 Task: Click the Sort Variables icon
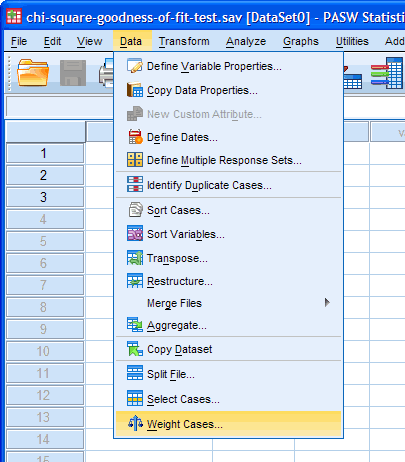(135, 233)
